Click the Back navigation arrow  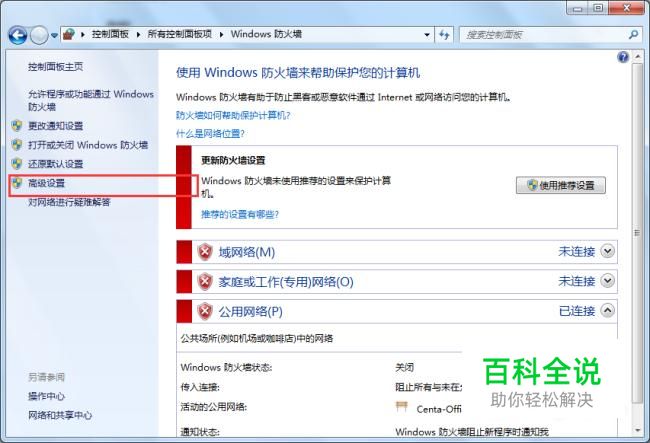pyautogui.click(x=18, y=36)
